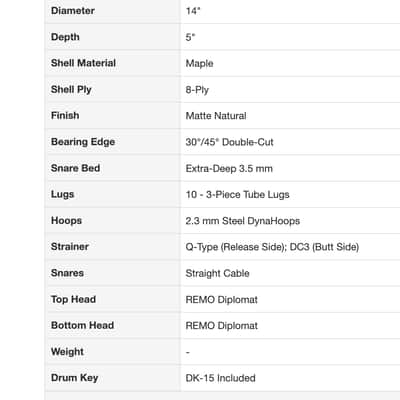Select the 30°/45° Double-Cut value

(229, 142)
